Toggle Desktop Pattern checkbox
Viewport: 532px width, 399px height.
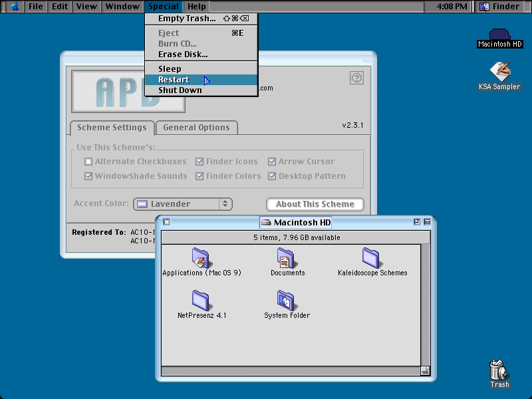(x=272, y=176)
